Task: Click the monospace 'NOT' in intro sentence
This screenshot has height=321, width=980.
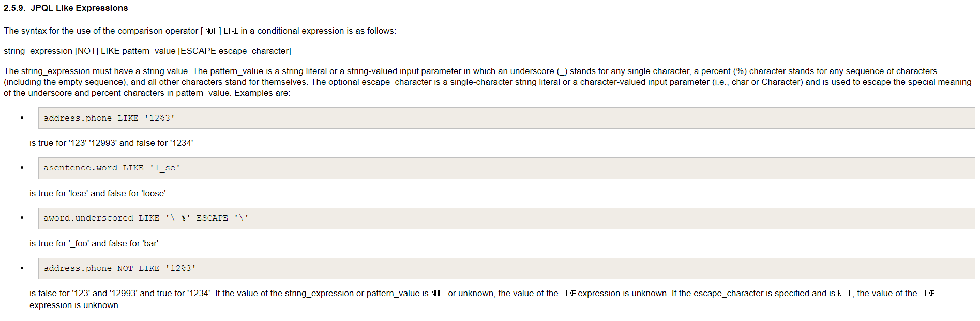Action: 210,31
